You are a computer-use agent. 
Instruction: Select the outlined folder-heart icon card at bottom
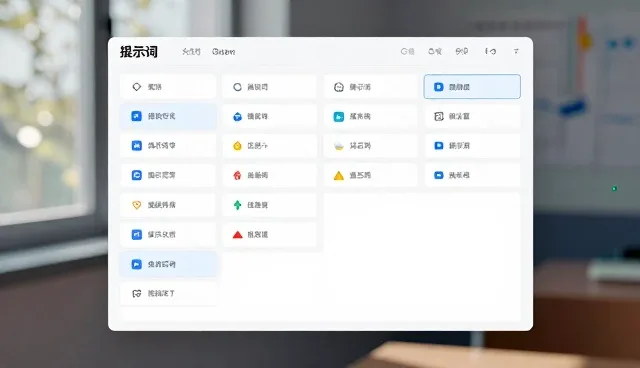click(x=168, y=293)
